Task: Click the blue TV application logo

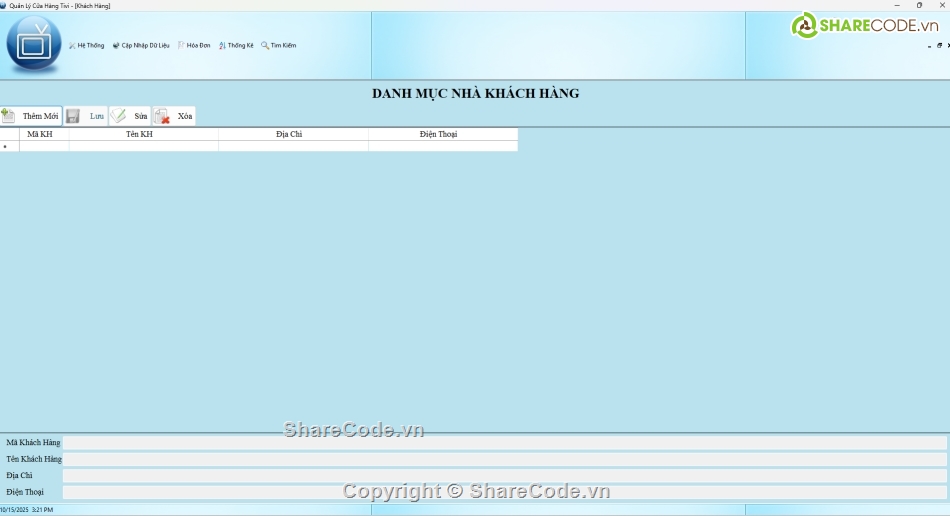Action: click(33, 45)
